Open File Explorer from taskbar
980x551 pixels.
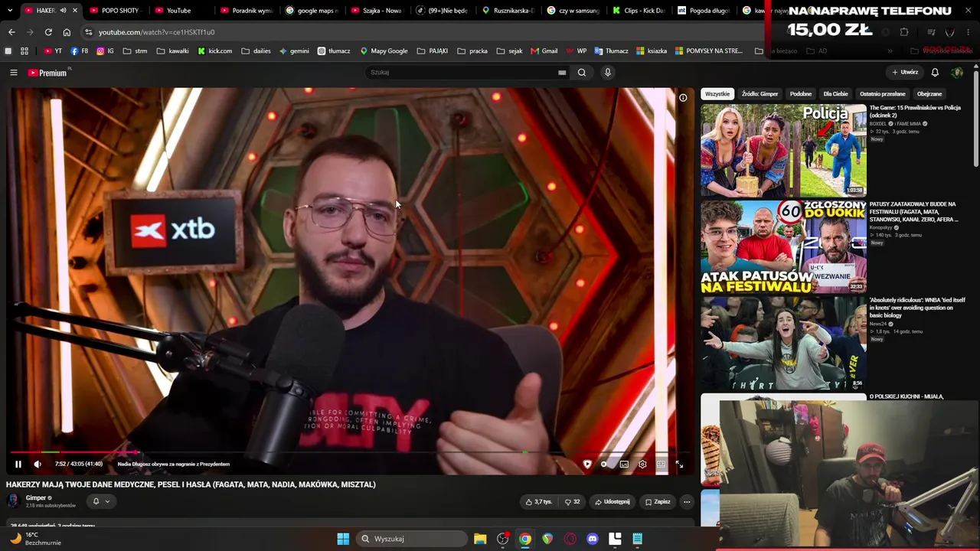480,539
